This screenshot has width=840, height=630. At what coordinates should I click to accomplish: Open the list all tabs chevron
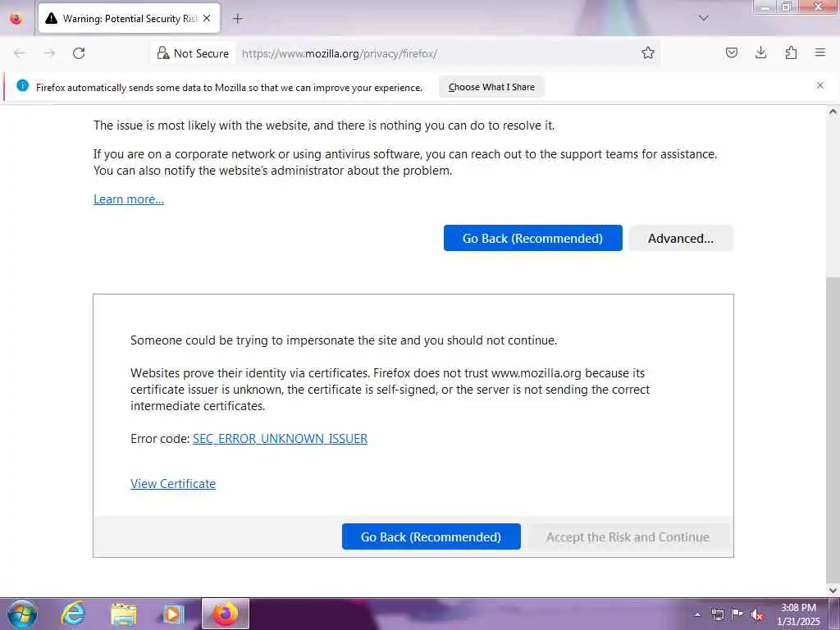(x=704, y=19)
